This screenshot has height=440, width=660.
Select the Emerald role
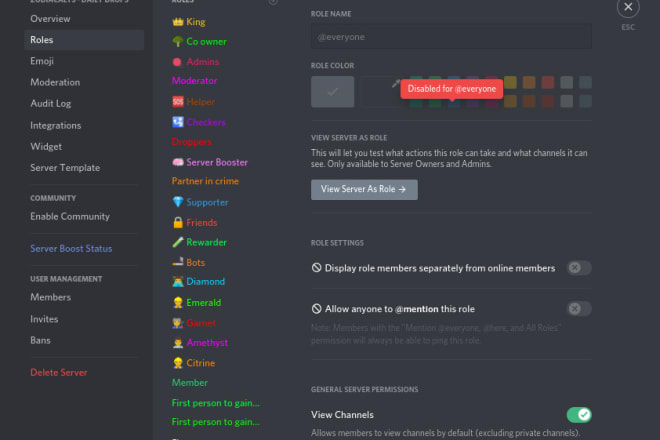[197, 302]
